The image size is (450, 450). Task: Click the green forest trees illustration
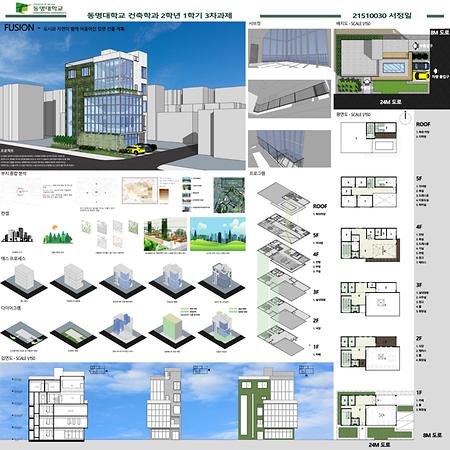(58, 235)
